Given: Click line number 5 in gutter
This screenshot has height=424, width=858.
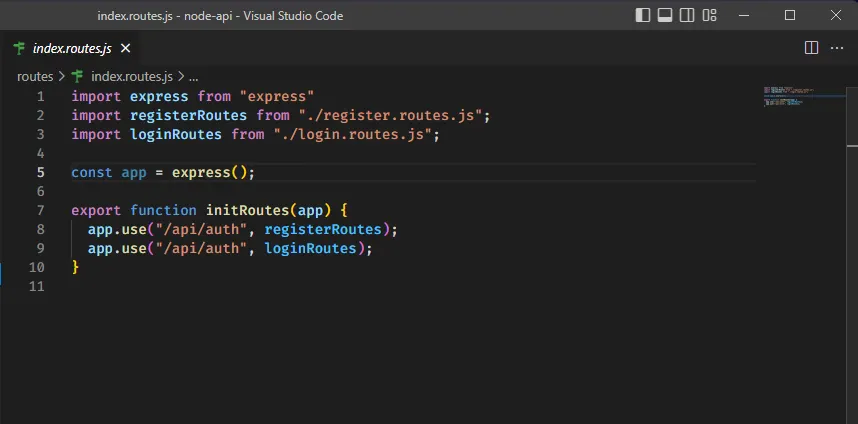Looking at the screenshot, I should tap(40, 173).
